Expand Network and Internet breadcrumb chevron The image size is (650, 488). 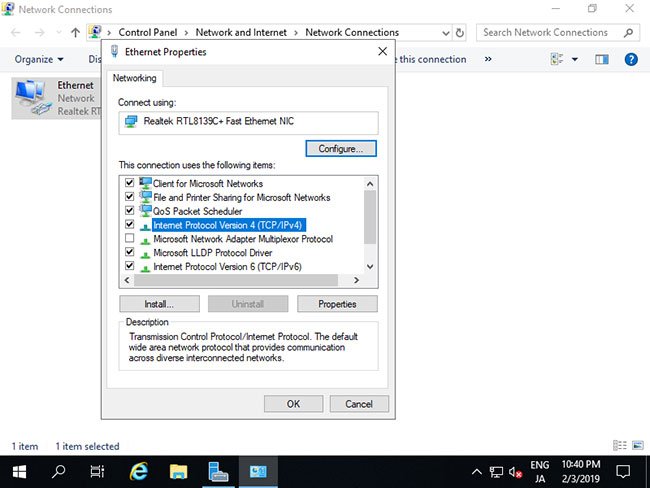tap(296, 32)
